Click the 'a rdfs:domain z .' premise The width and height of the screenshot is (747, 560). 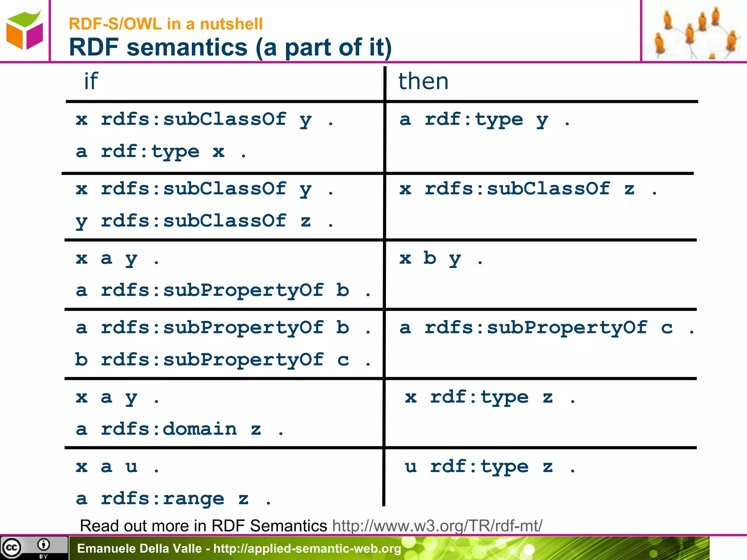pos(179,429)
